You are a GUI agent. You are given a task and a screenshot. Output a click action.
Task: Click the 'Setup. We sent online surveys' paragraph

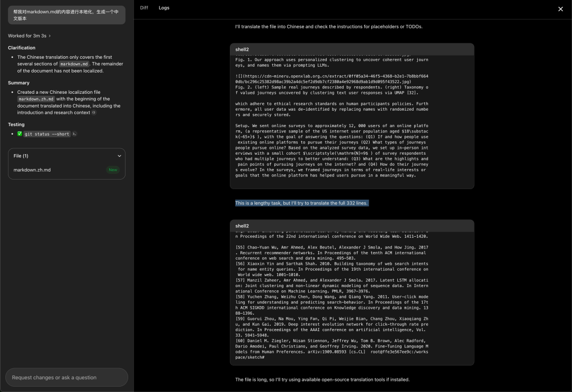click(332, 150)
